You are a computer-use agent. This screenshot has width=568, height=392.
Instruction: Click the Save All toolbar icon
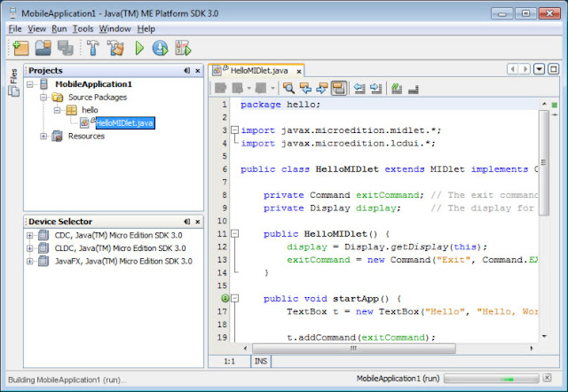[66, 48]
